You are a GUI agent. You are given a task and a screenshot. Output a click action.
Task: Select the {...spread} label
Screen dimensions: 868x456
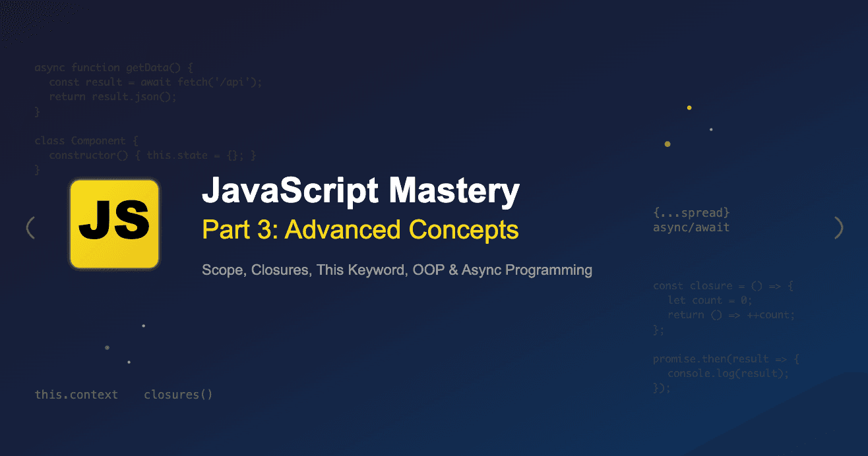(691, 214)
